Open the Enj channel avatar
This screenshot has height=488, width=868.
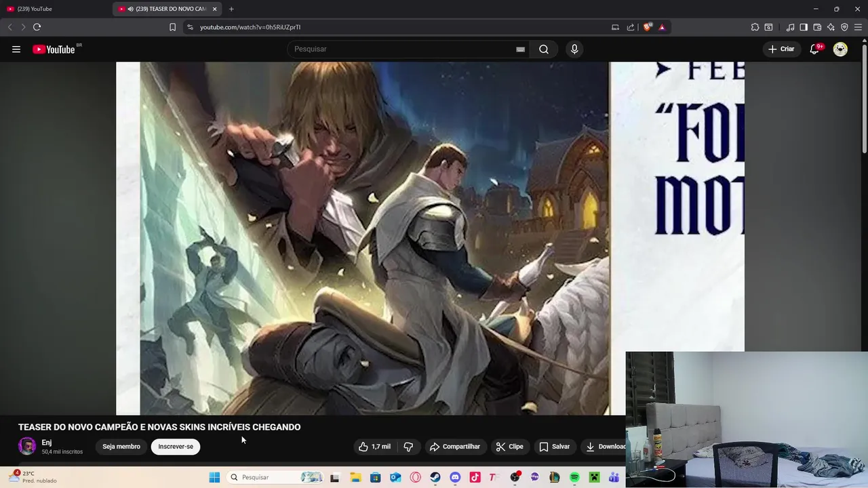tap(27, 446)
